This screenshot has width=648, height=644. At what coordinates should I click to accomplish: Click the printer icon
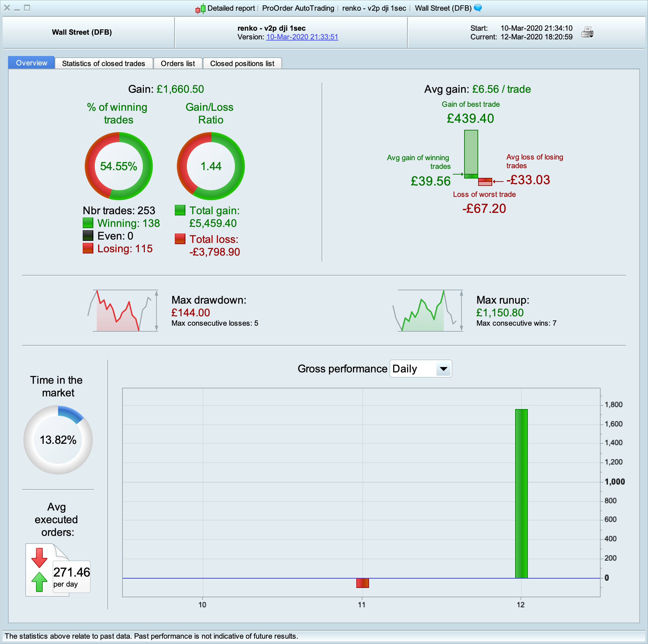(x=587, y=32)
